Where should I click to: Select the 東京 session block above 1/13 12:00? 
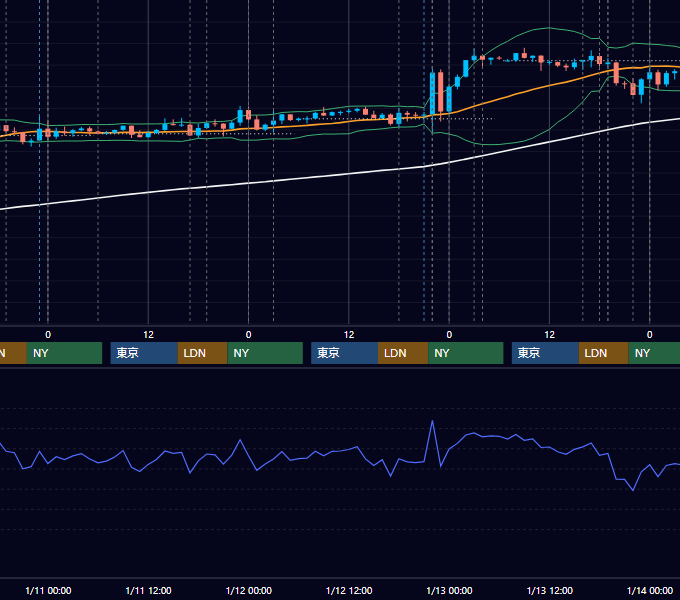click(x=545, y=353)
